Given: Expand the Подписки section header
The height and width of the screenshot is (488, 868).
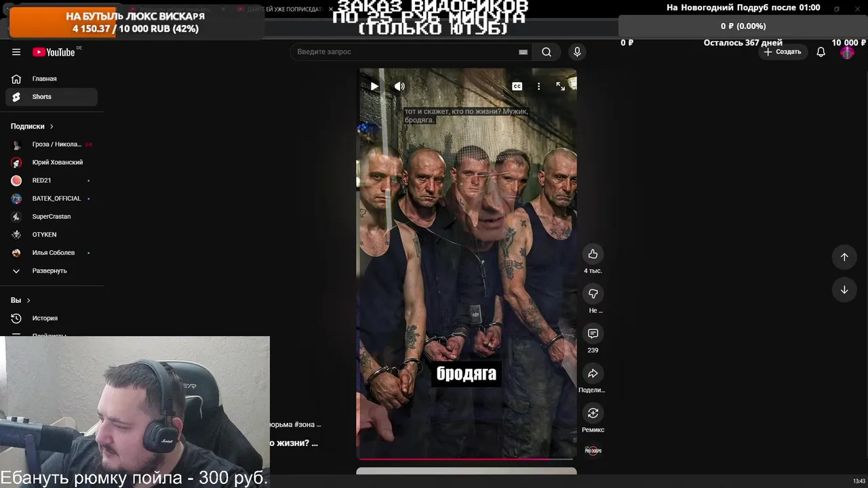Looking at the screenshot, I should click(32, 127).
